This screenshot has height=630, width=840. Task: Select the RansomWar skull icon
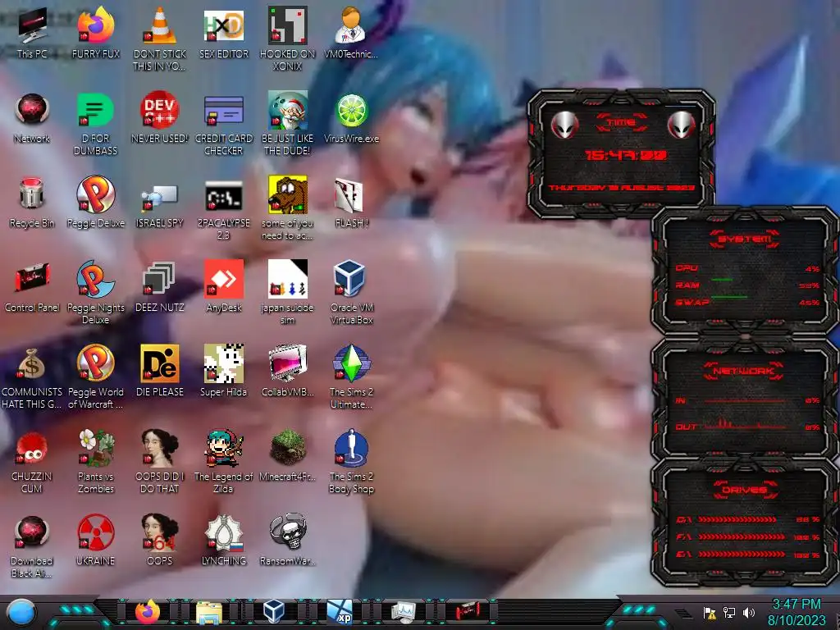(x=288, y=540)
